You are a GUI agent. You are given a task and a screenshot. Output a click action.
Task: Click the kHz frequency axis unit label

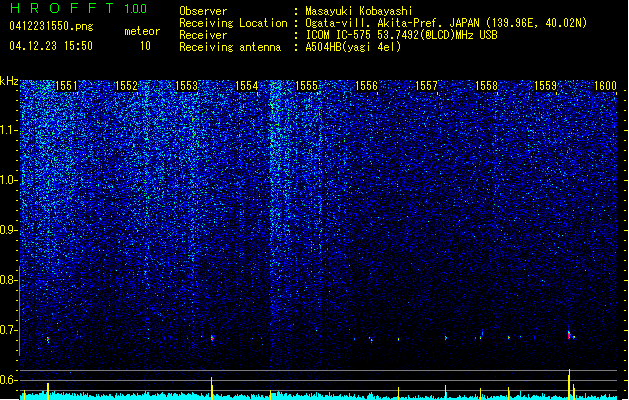pos(9,81)
